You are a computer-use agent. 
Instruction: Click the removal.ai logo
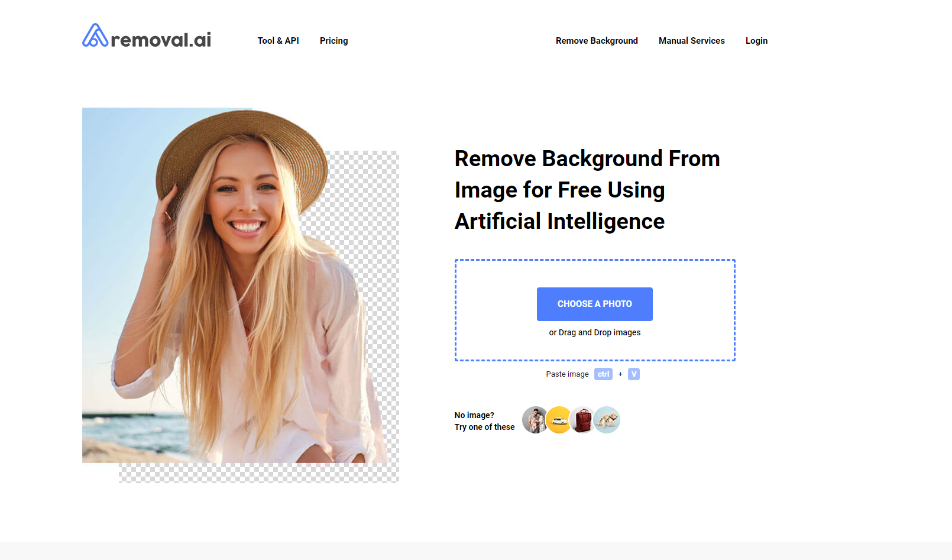pos(147,36)
